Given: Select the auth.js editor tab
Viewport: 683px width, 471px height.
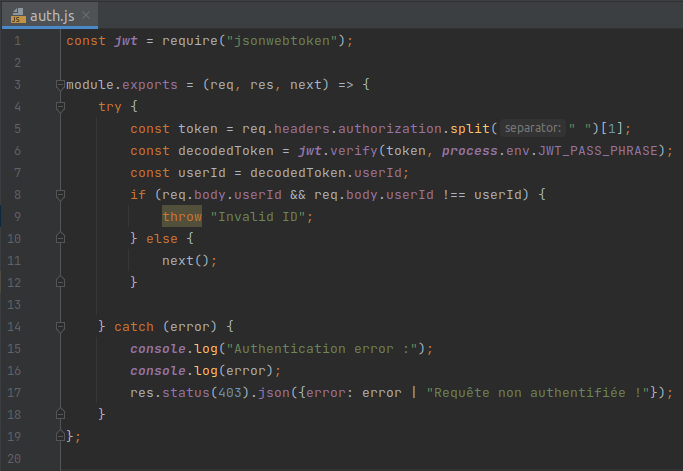Looking at the screenshot, I should pyautogui.click(x=50, y=16).
